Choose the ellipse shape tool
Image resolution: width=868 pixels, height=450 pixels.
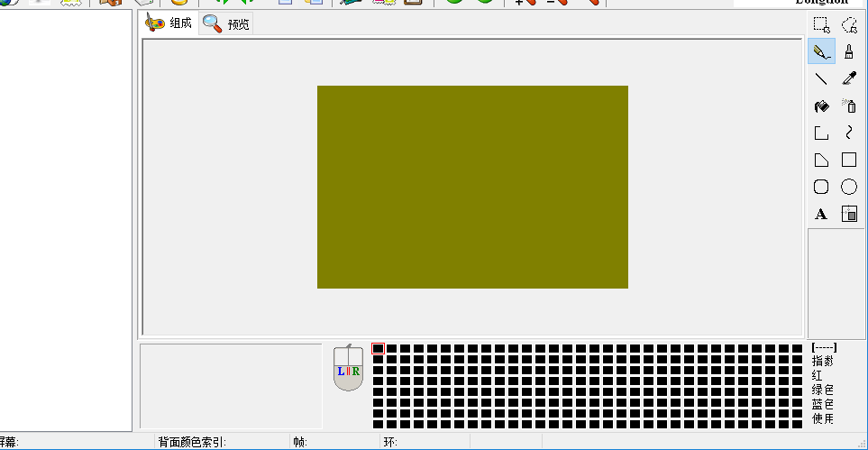848,188
